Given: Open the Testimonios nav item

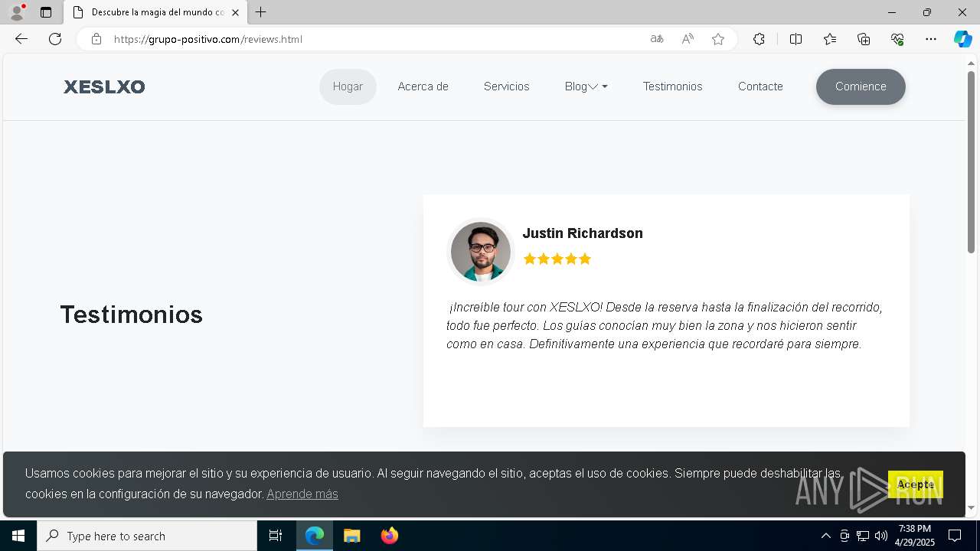Looking at the screenshot, I should [672, 86].
